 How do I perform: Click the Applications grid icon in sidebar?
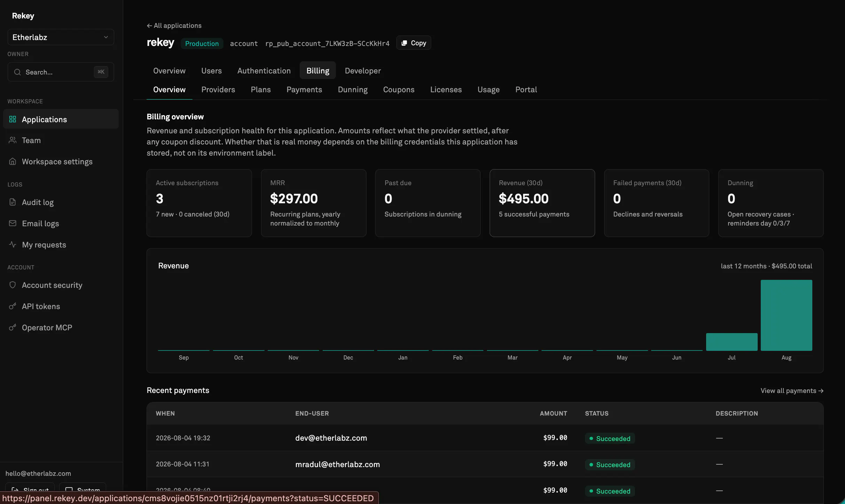tap(13, 119)
